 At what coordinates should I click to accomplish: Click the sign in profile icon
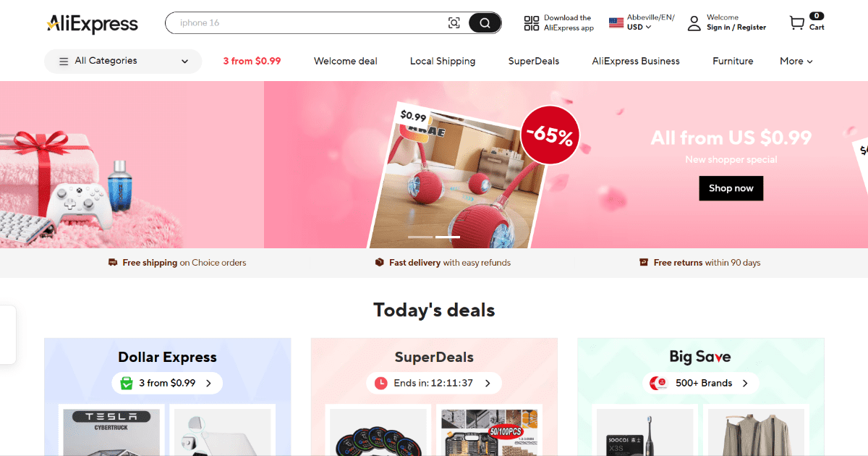point(694,23)
